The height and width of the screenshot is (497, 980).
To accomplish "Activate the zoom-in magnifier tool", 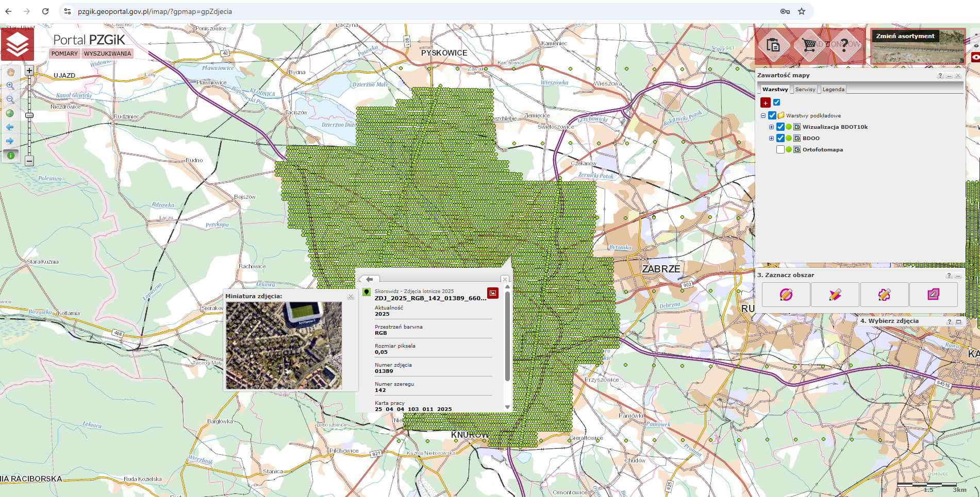I will pyautogui.click(x=10, y=86).
